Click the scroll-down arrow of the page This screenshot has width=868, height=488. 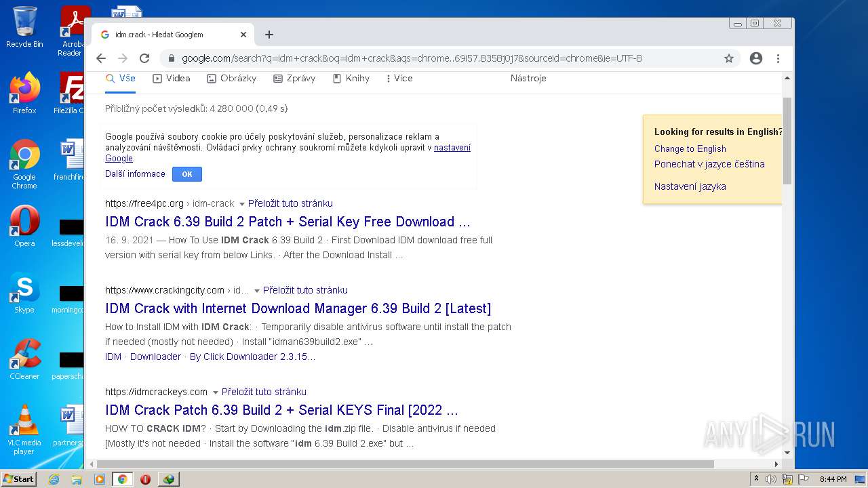[787, 453]
